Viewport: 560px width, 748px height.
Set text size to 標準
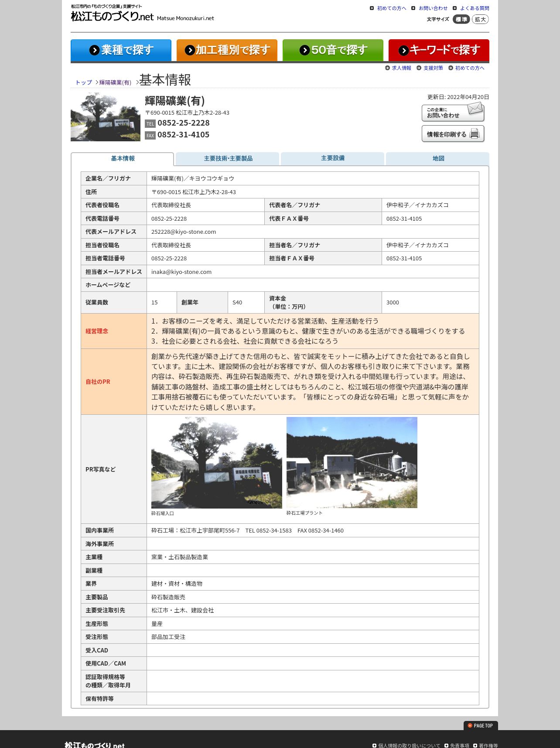coord(461,19)
